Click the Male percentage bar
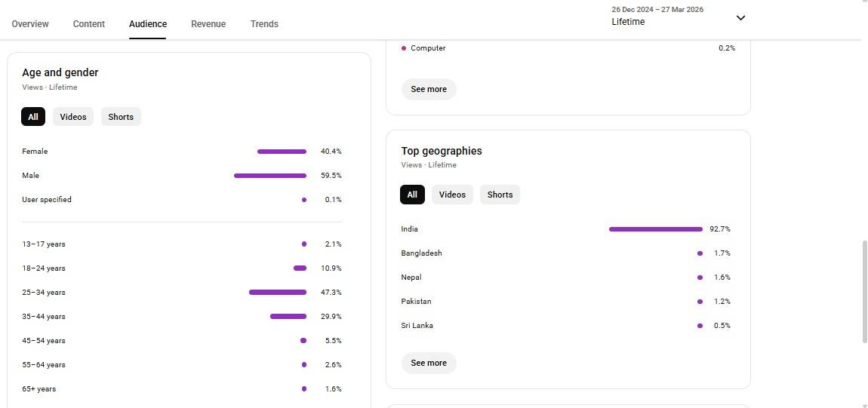 [x=270, y=176]
